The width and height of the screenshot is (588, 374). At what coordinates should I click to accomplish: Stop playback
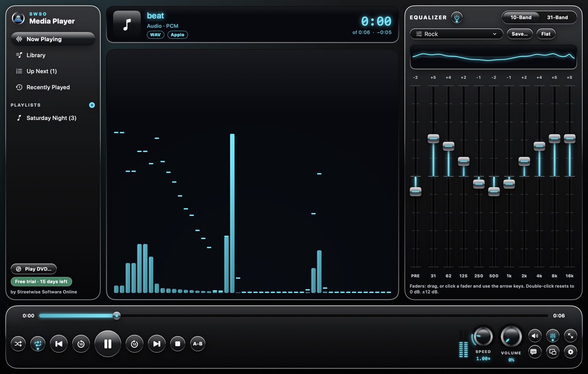[x=178, y=344]
